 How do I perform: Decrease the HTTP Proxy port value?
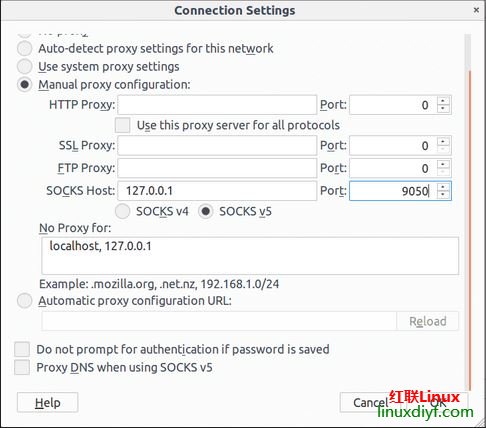pyautogui.click(x=443, y=109)
